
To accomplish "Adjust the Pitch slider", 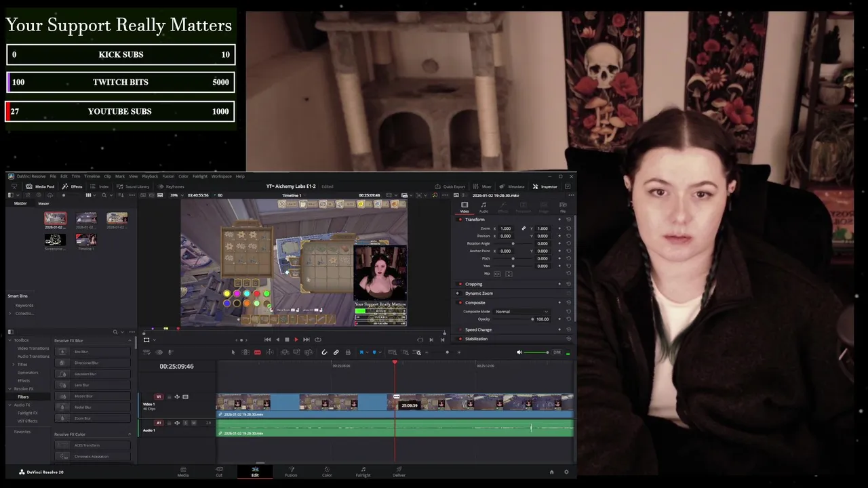I will tap(513, 258).
